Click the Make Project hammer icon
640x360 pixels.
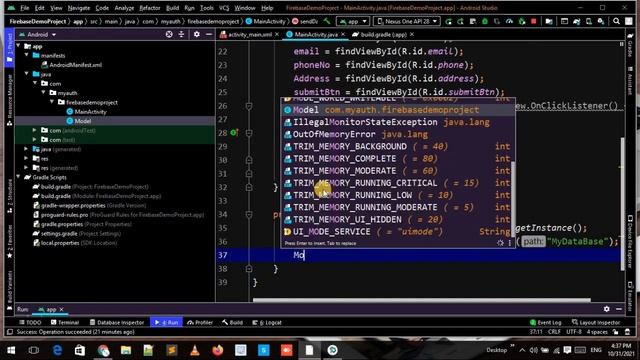(x=327, y=21)
